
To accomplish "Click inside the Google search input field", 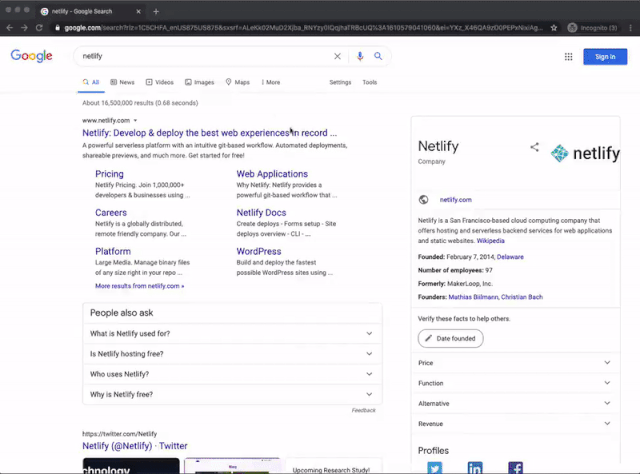I will click(x=200, y=57).
